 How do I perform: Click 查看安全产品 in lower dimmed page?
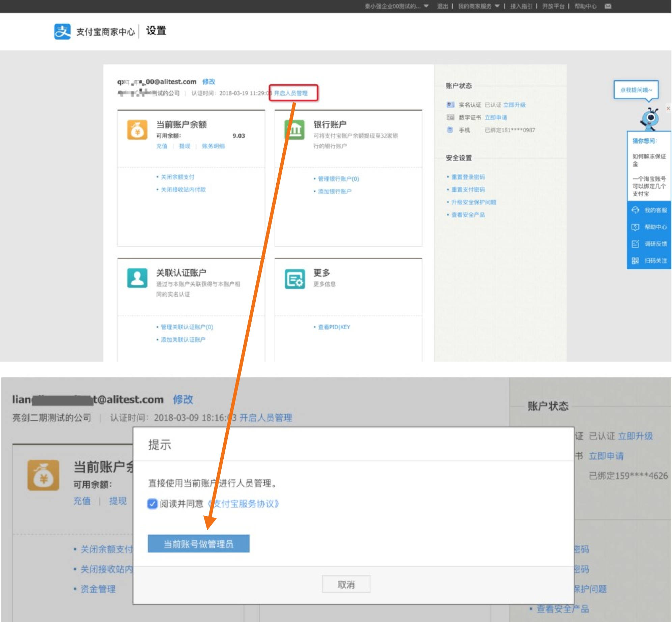click(x=563, y=609)
